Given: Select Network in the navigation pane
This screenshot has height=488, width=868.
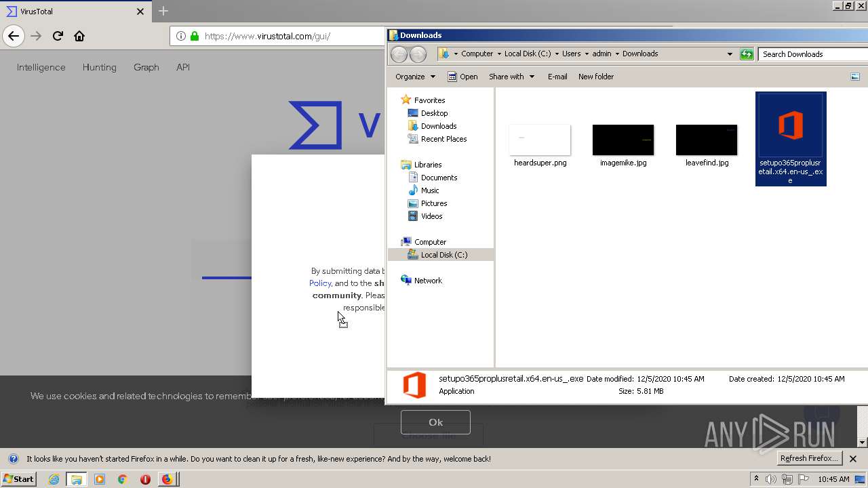Looking at the screenshot, I should coord(421,281).
